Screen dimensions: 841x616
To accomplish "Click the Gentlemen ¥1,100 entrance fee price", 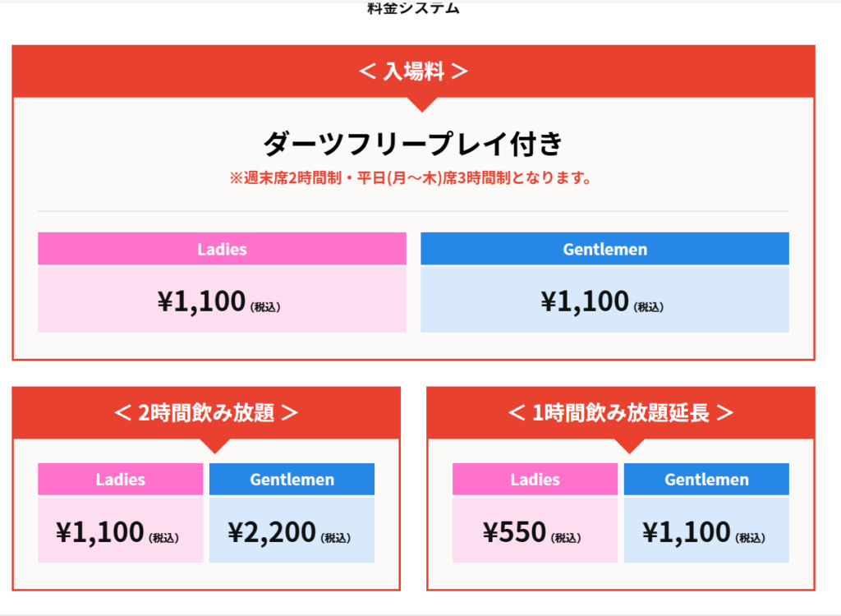I will point(602,301).
